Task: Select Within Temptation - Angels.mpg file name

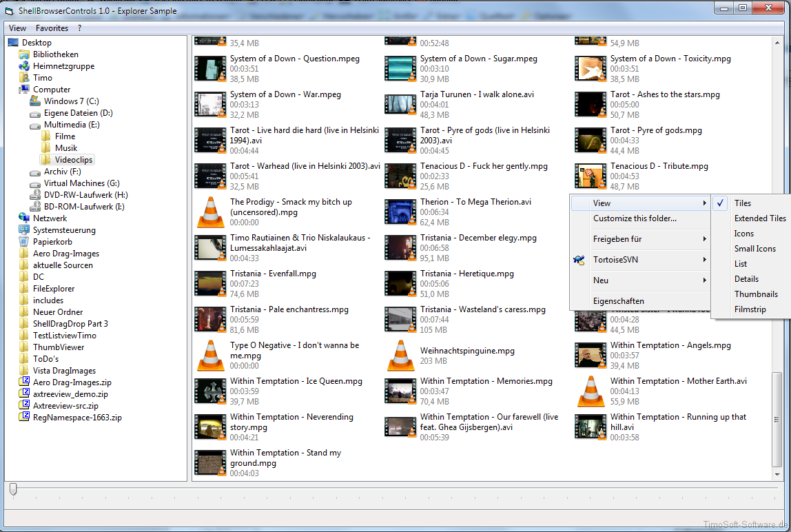Action: (x=670, y=345)
